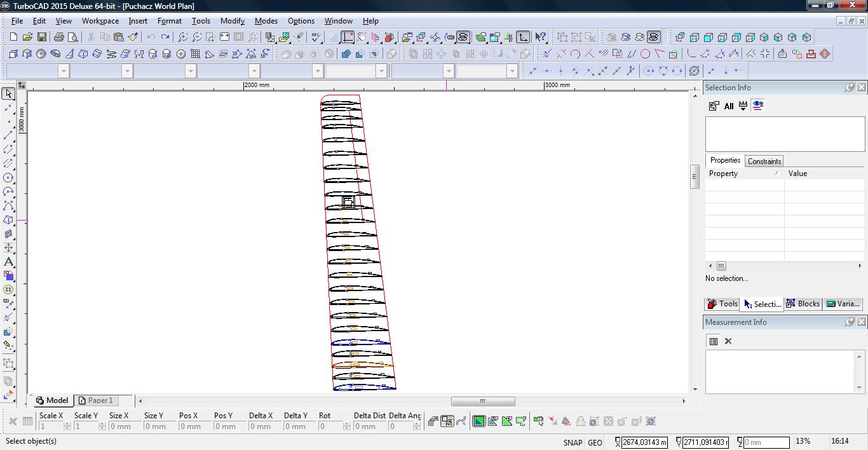Click the Save file icon
The width and height of the screenshot is (868, 450).
[41, 37]
